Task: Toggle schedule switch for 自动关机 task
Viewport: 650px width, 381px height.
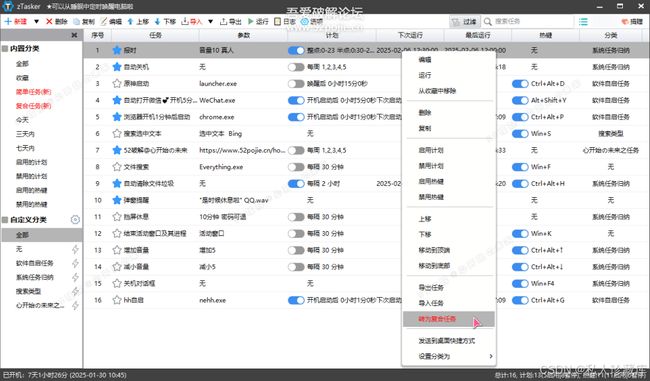Action: 296,67
